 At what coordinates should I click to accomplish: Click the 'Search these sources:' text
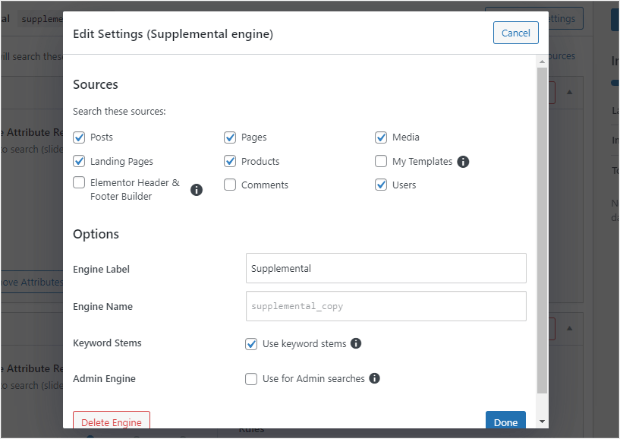(x=119, y=111)
